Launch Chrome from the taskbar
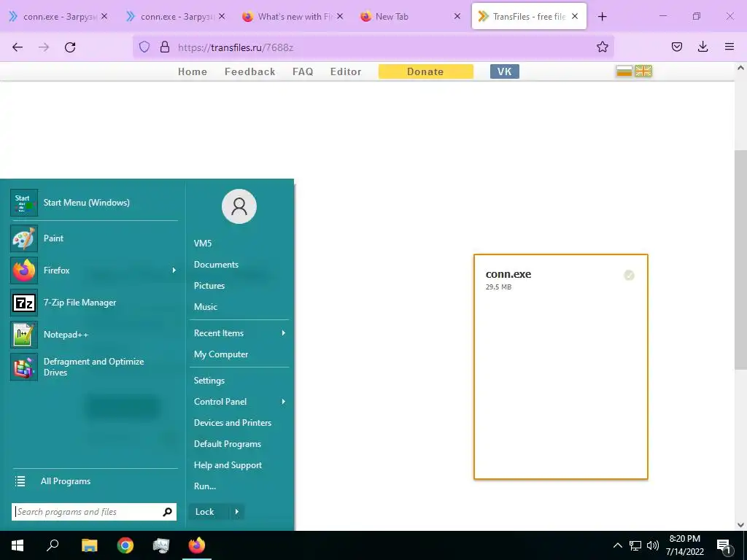The image size is (747, 560). pyautogui.click(x=125, y=545)
